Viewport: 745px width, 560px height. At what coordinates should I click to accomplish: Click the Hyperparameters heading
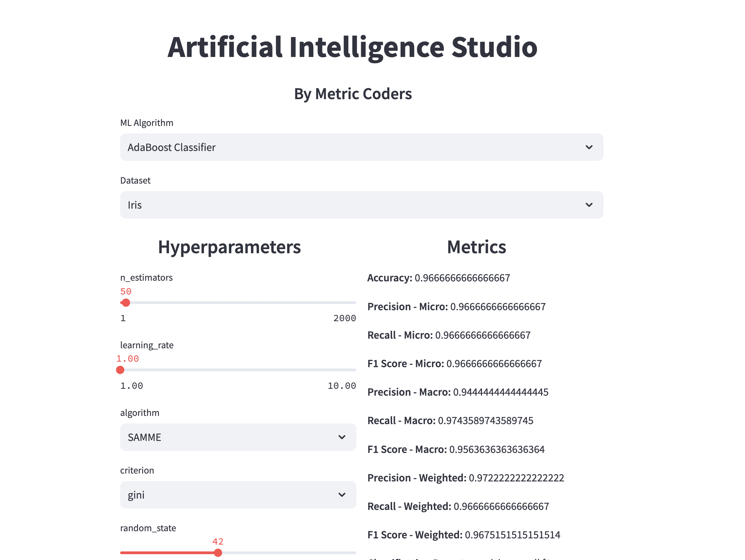229,247
